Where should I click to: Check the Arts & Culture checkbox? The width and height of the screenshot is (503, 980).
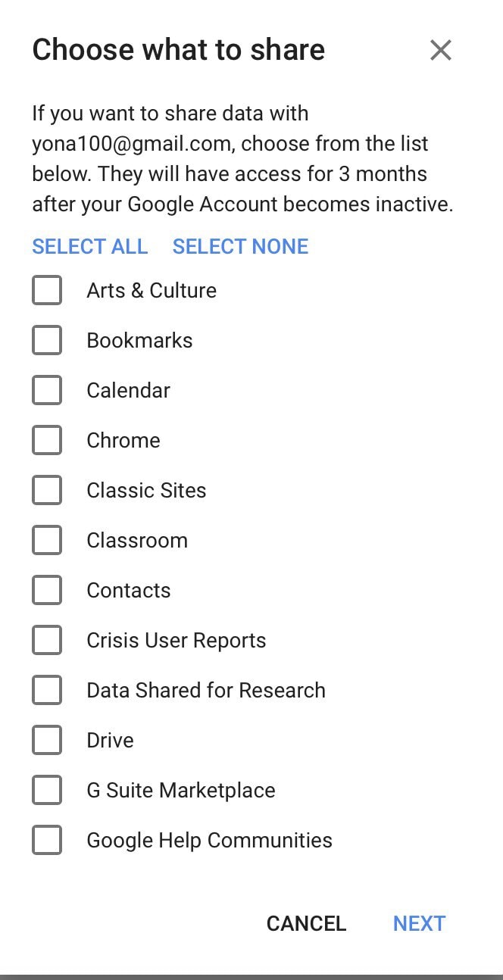click(x=47, y=290)
